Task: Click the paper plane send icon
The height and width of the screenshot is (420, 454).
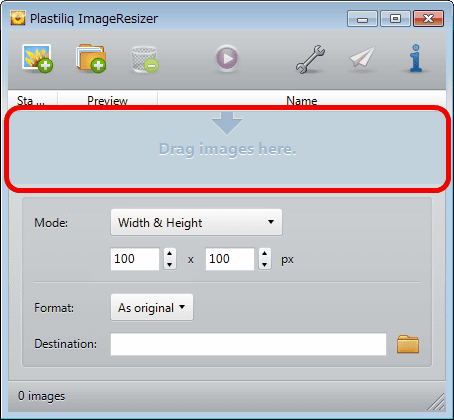Action: [362, 57]
